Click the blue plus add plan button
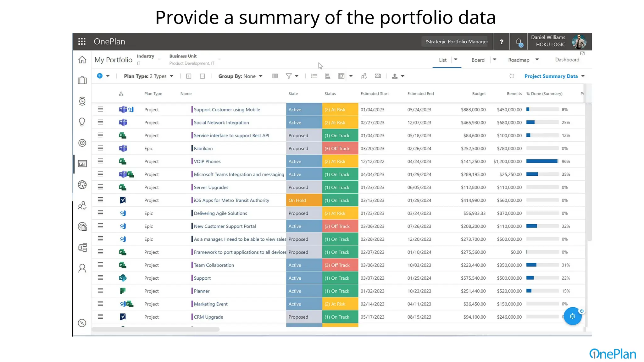This screenshot has width=644, height=362. [100, 76]
